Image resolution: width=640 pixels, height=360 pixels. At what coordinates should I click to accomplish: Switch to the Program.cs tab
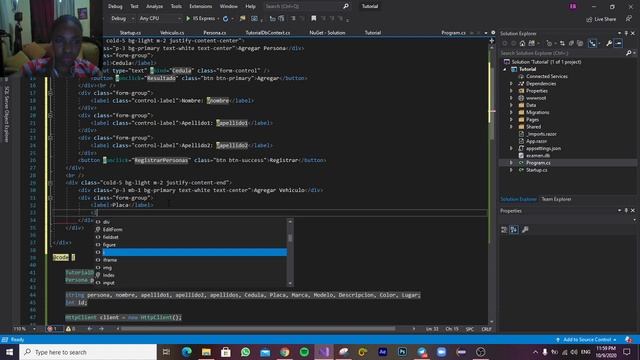(x=453, y=33)
